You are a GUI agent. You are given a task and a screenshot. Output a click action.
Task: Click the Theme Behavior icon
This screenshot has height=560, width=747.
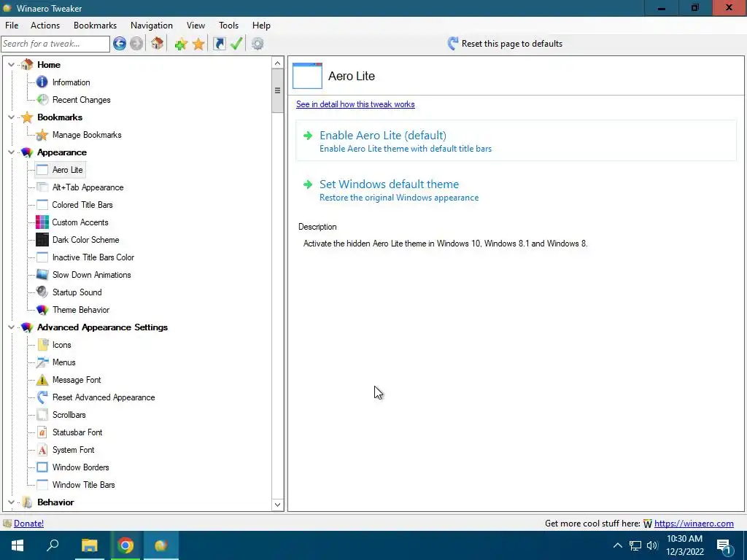[x=42, y=309]
